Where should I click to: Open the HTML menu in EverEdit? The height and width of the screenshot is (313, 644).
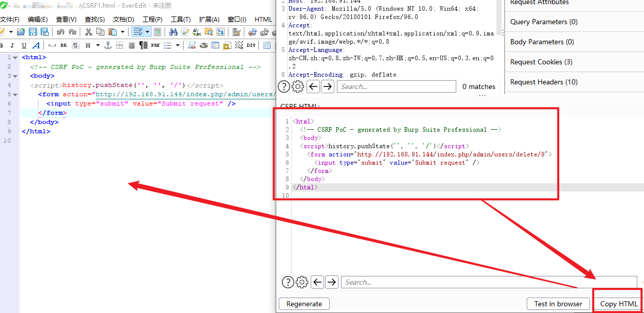[x=263, y=20]
